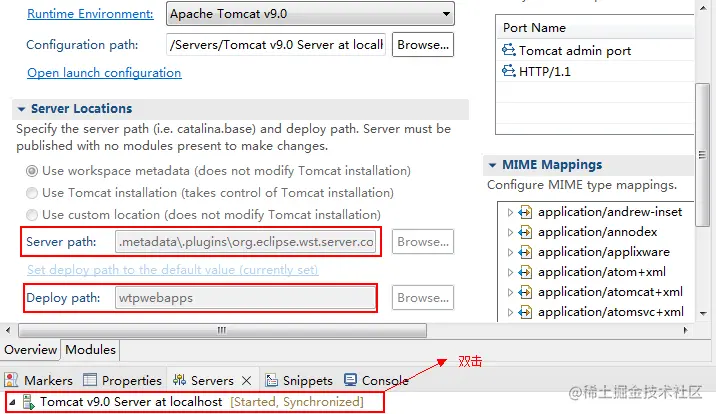Screen dimensions: 716x414
Task: Click Browse next to Configuration path
Action: [x=423, y=45]
